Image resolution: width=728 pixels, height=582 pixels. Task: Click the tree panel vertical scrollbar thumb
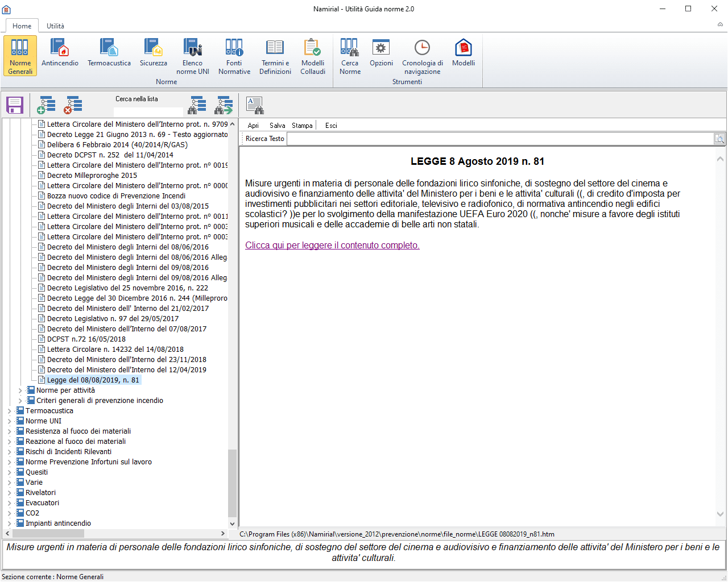click(x=232, y=483)
